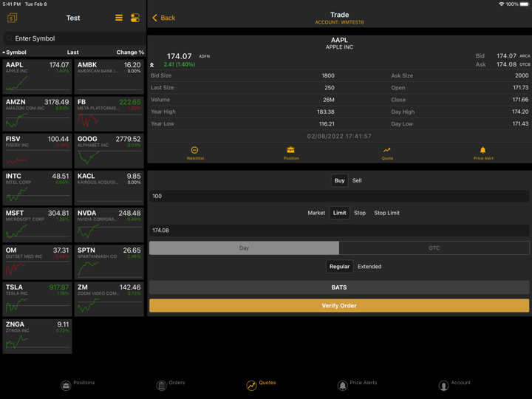Switch time-in-force to GTC

coord(434,248)
